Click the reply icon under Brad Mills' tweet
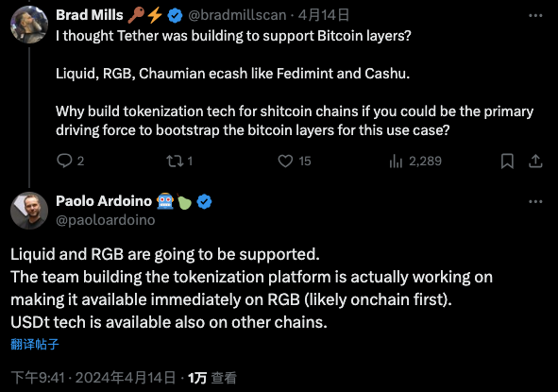 coord(64,161)
